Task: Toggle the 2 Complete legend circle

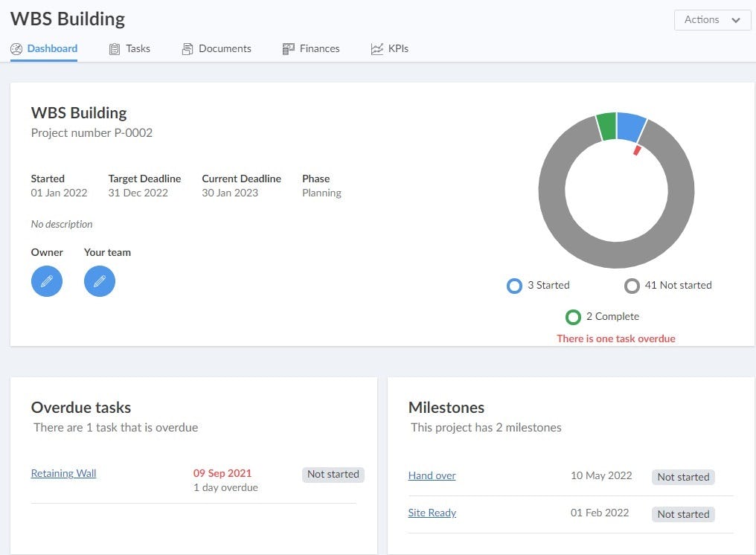Action: (573, 317)
